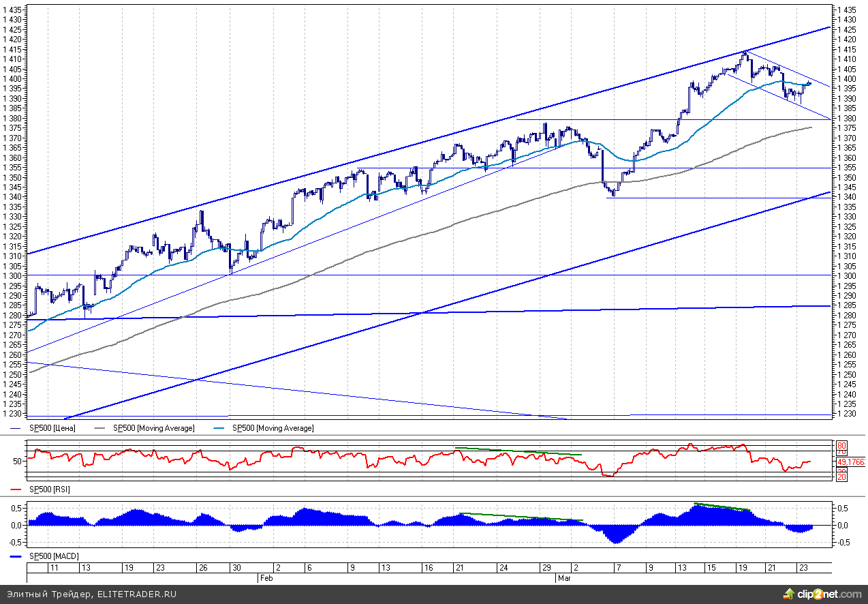The height and width of the screenshot is (604, 868).
Task: Click the 1 400 price on right axis
Action: click(x=846, y=79)
